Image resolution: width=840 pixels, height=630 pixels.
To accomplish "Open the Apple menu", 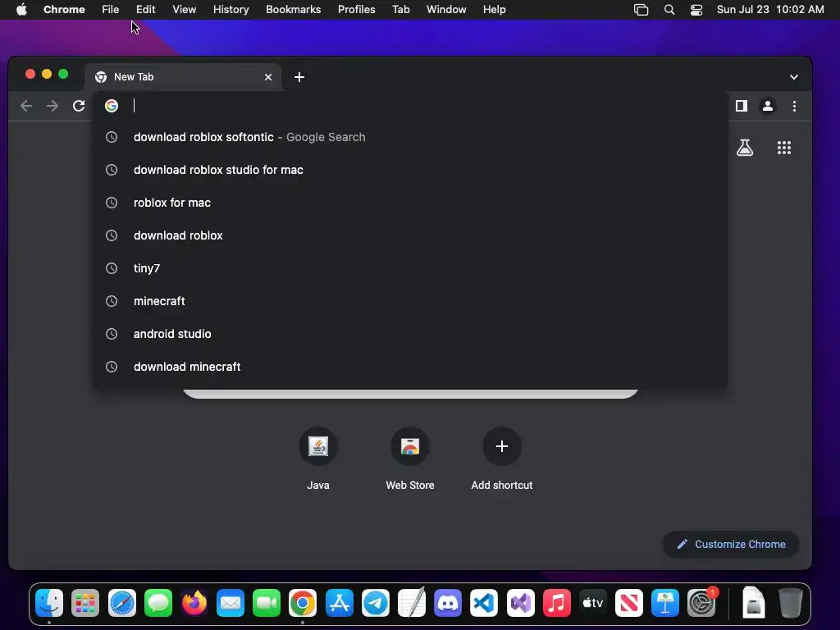I will (x=21, y=10).
